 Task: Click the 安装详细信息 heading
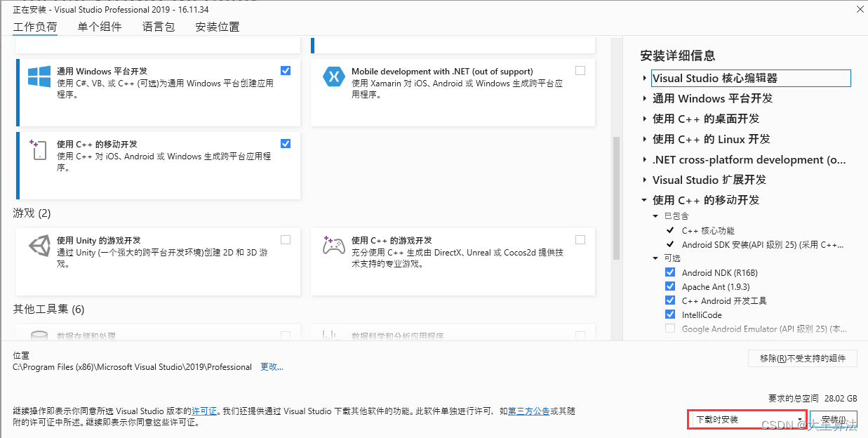pos(678,55)
